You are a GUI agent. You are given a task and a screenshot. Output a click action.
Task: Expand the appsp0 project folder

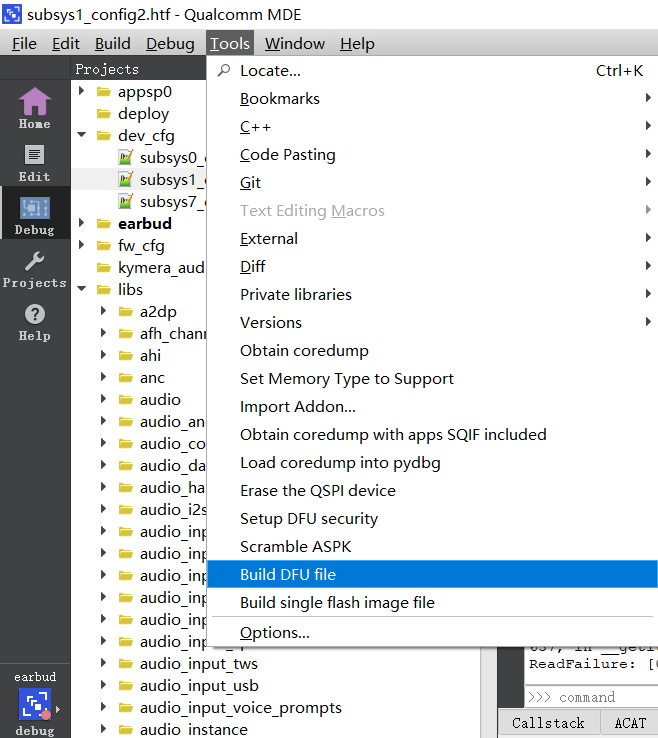[x=82, y=90]
